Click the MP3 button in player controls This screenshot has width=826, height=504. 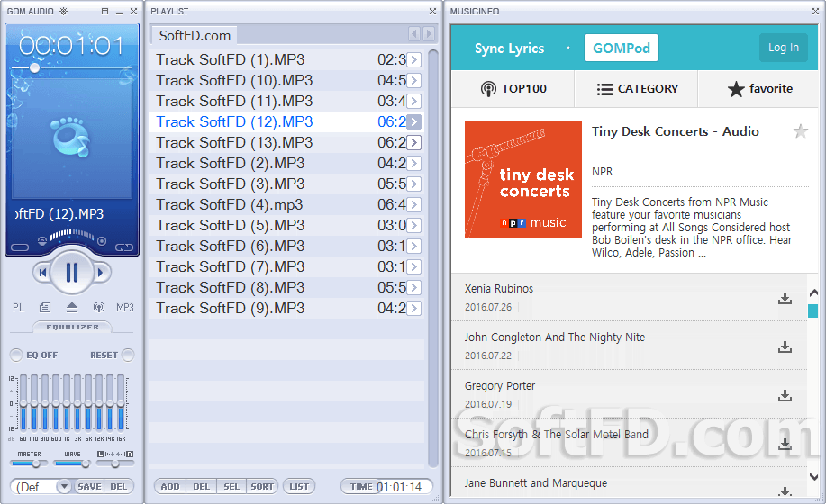coord(125,307)
